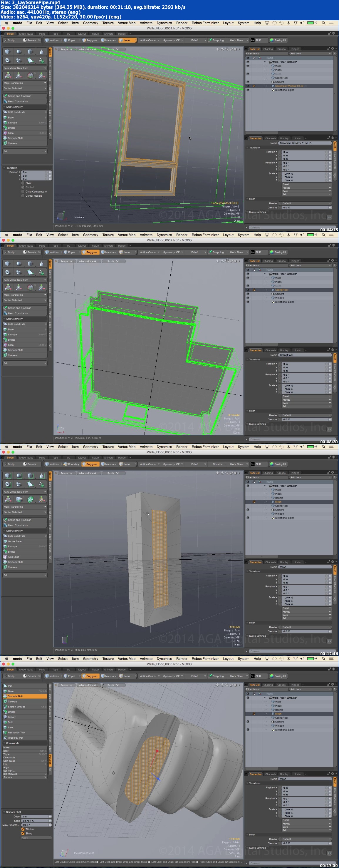Open Symmetry: Off dropdown in 00:08:30 frame
Viewport: 339px width, 868px height.
pos(173,252)
